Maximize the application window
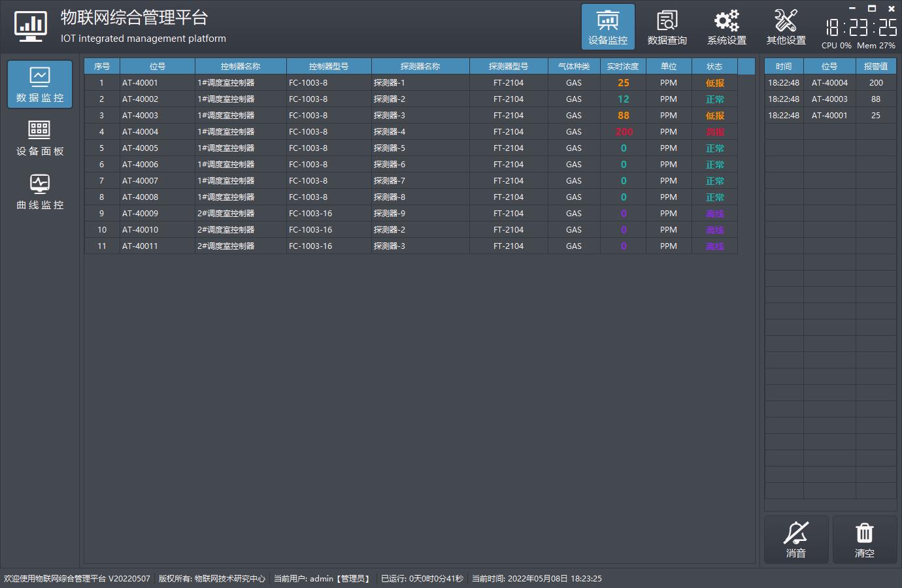 click(x=871, y=8)
